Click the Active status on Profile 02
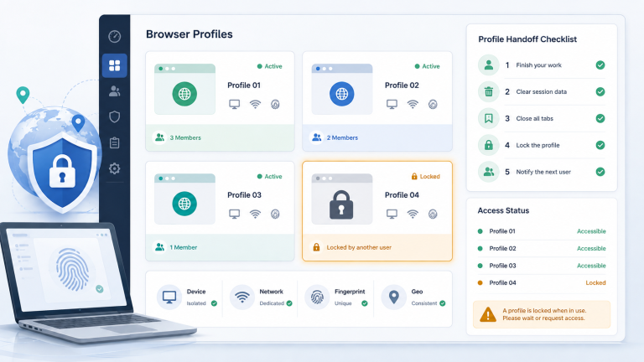Viewport: 644px width, 362px height. pyautogui.click(x=427, y=66)
